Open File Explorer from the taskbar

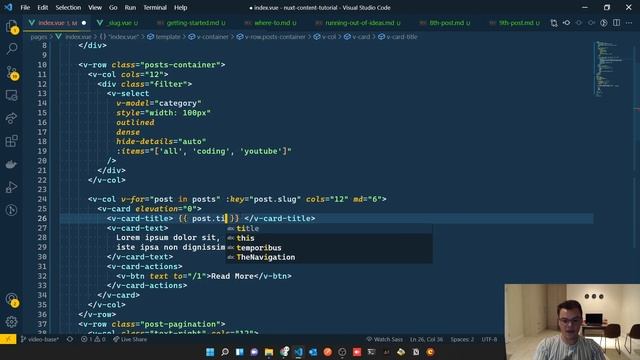(x=269, y=352)
